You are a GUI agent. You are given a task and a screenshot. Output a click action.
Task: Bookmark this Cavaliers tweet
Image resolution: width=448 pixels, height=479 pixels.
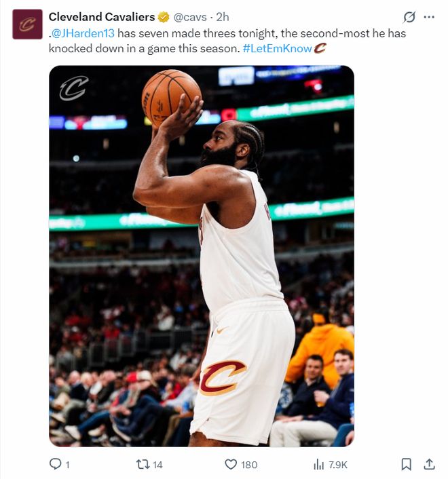[x=406, y=464]
